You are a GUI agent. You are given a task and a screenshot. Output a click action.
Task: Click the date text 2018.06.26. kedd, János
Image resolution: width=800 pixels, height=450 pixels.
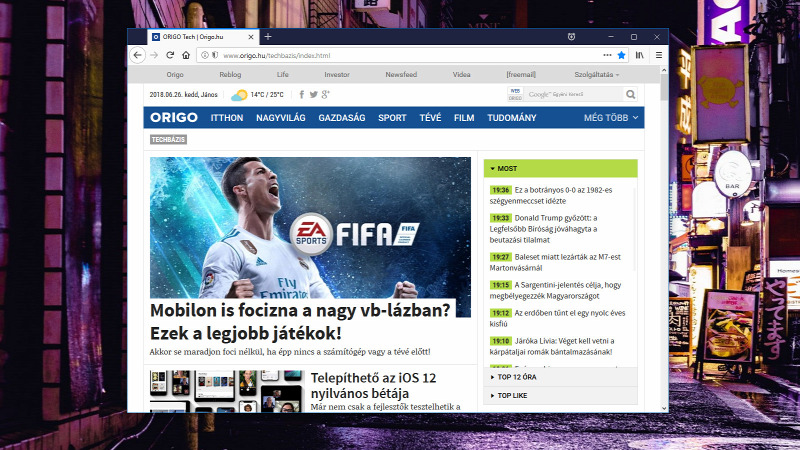[x=183, y=95]
